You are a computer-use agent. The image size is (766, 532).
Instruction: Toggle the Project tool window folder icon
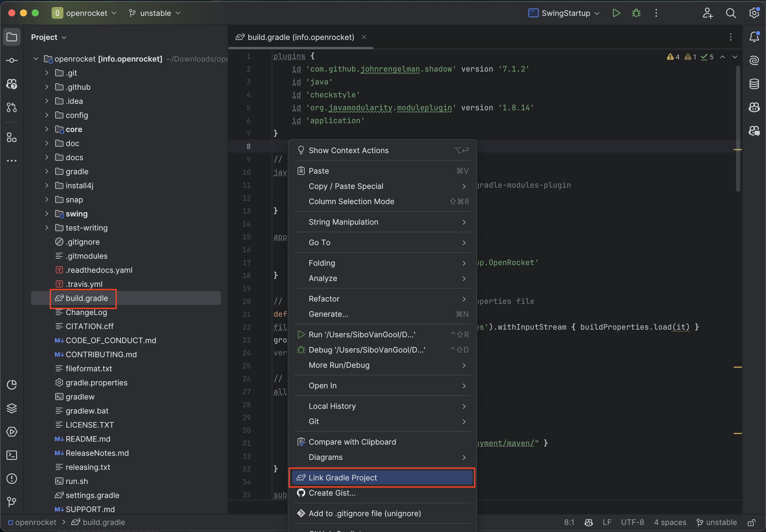pos(12,37)
